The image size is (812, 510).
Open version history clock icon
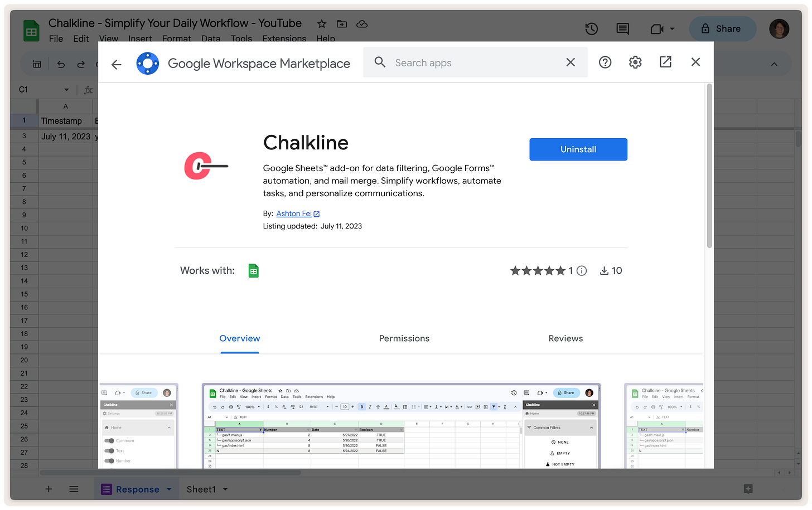coord(592,28)
